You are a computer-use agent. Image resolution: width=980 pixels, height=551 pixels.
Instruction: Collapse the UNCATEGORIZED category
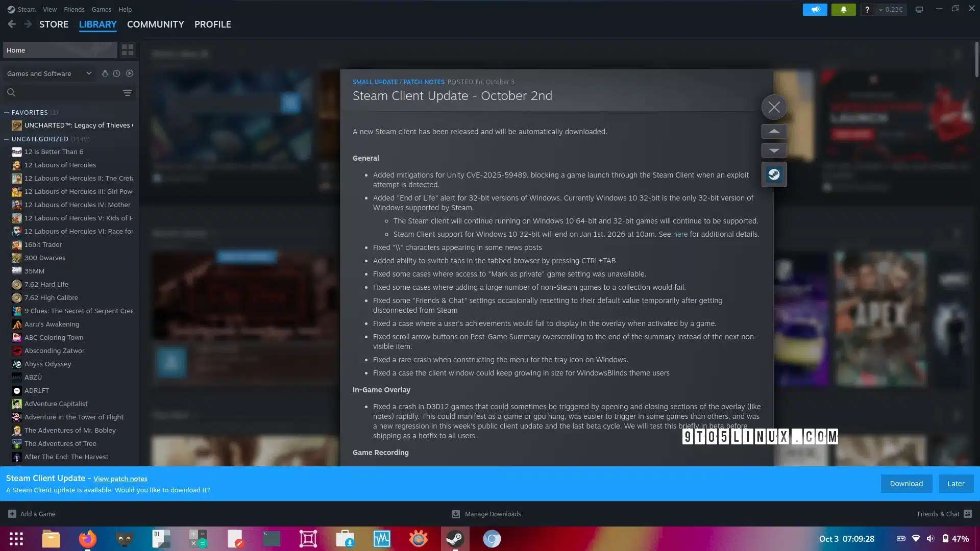(7, 139)
